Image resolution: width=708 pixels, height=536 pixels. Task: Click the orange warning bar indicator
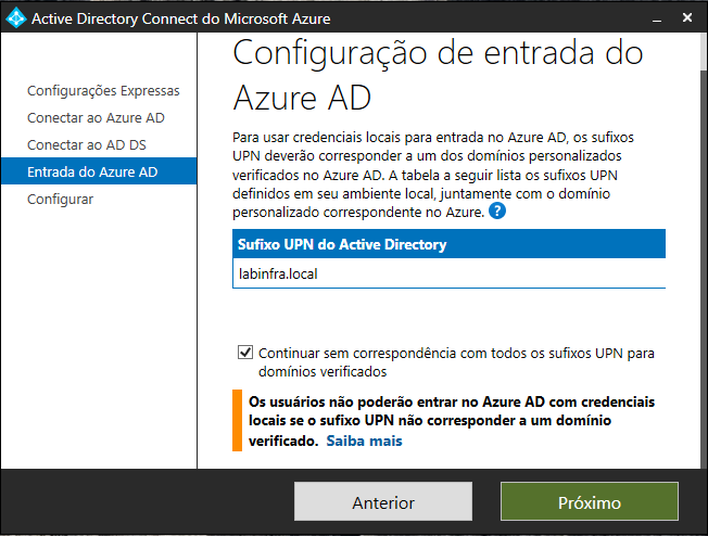(x=237, y=420)
